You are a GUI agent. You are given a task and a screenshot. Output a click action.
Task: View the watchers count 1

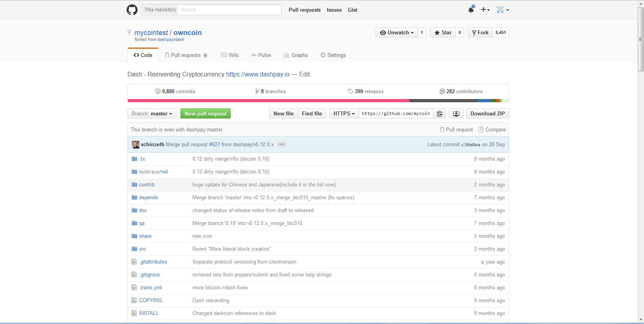[422, 33]
